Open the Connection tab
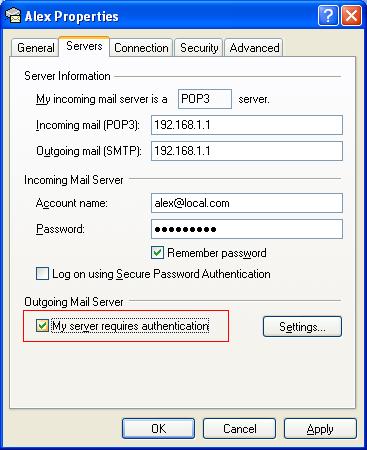367x450 pixels. coord(141,48)
